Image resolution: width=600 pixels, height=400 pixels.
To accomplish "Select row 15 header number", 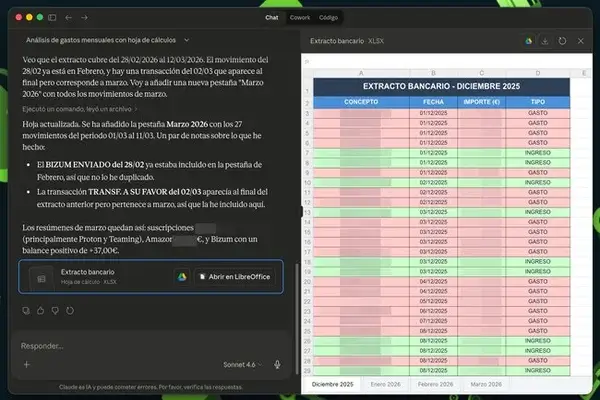I will 307,232.
